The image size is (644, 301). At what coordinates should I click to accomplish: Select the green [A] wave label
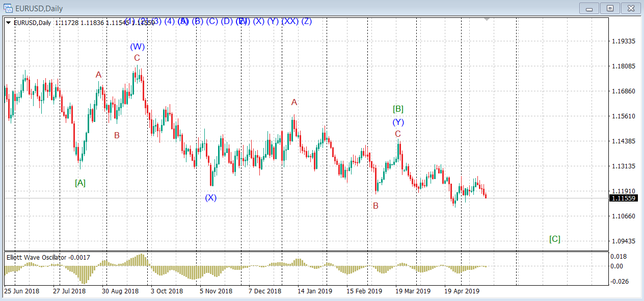[80, 182]
